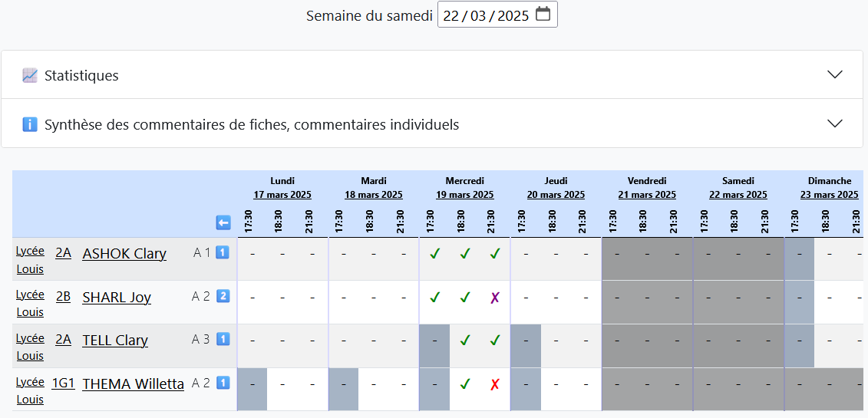Expand the Synthèse des commentaires de fiches panel
This screenshot has width=868, height=418.
pyautogui.click(x=252, y=124)
